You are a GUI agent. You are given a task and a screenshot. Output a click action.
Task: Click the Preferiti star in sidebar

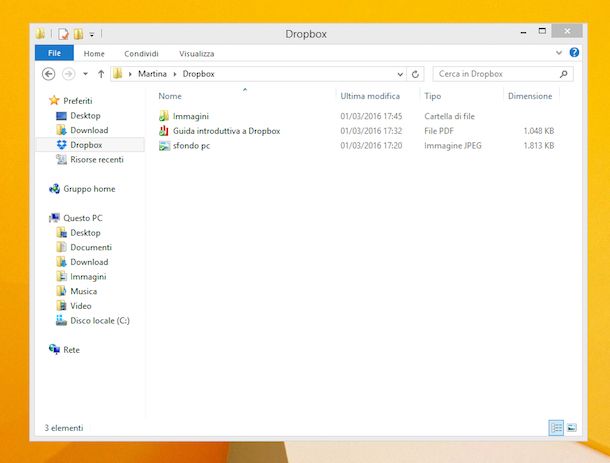(54, 101)
